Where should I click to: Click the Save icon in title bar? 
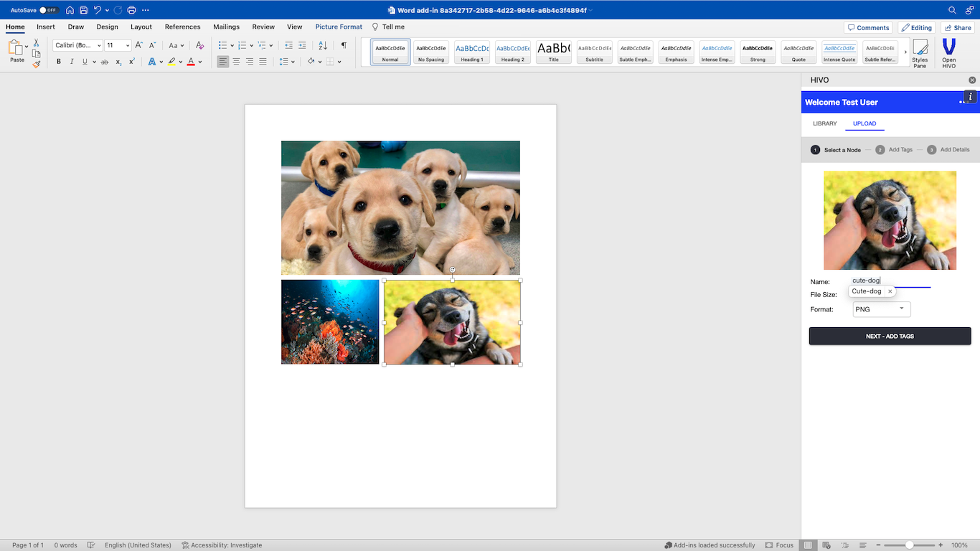point(84,10)
